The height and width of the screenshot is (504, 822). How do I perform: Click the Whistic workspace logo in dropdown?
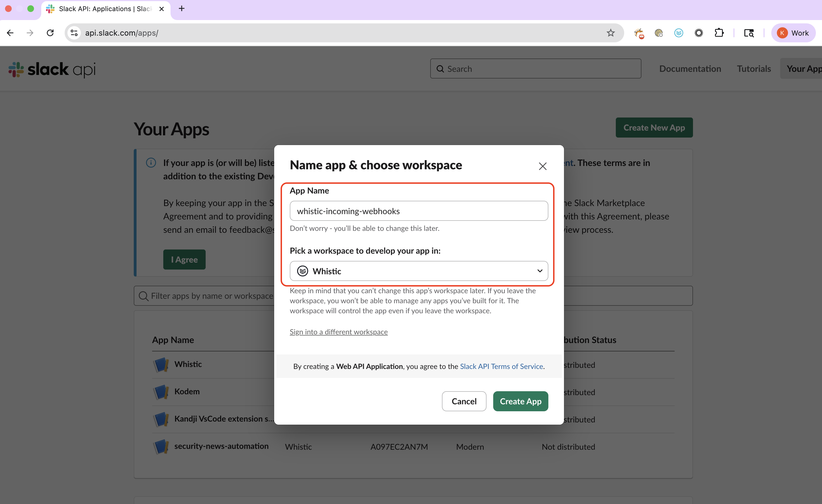tap(303, 271)
